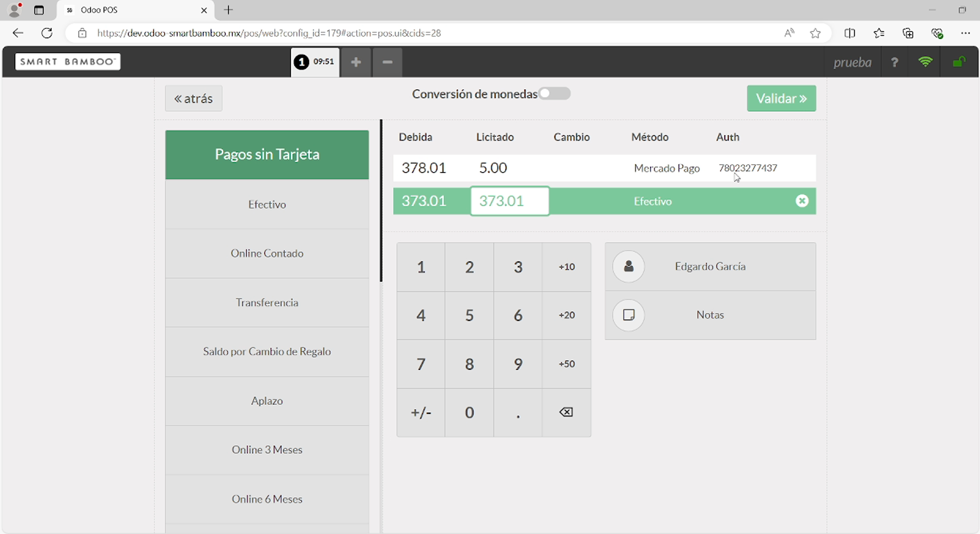Tap the numpad backspace icon
Screen dimensions: 980x534
tap(567, 412)
